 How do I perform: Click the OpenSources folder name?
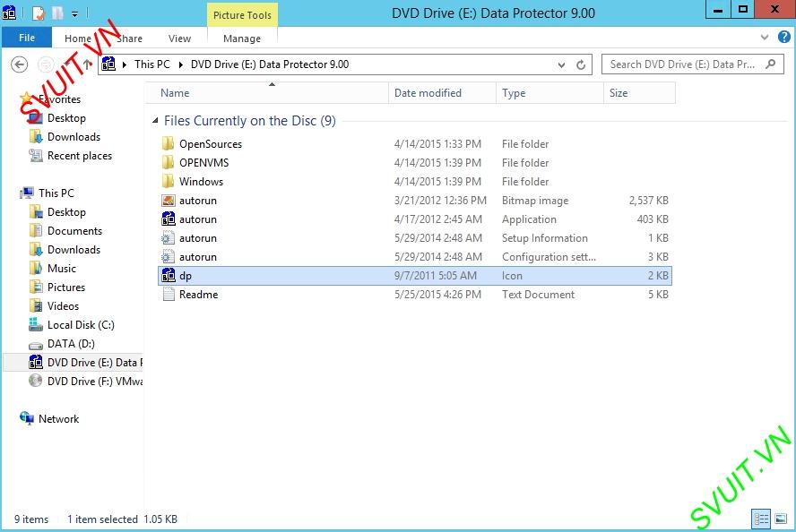[x=211, y=143]
